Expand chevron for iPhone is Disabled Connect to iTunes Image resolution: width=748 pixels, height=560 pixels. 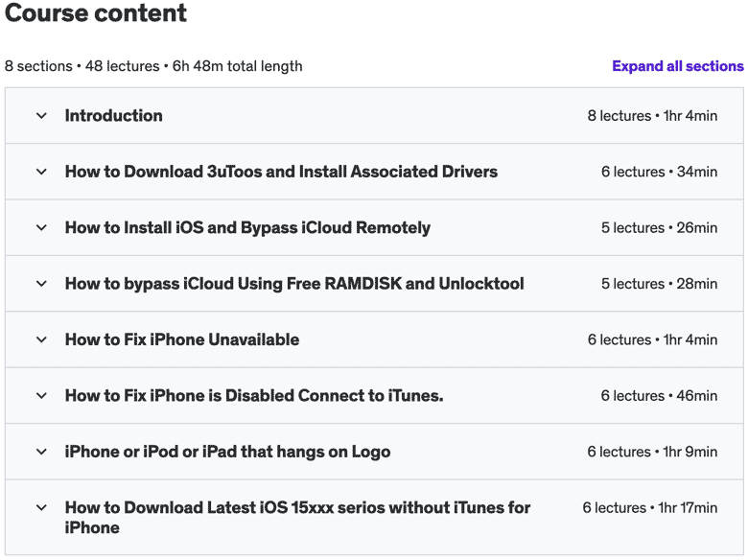coord(41,395)
